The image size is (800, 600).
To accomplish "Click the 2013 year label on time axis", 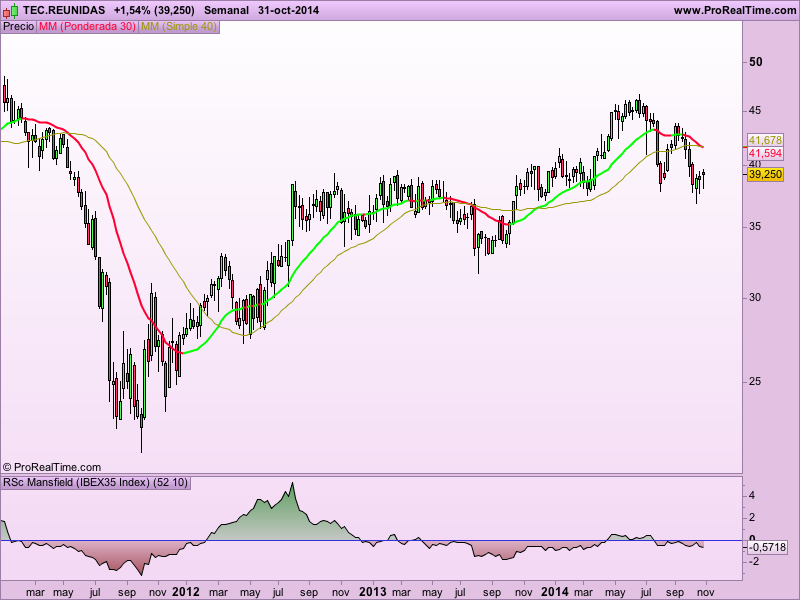I will click(373, 592).
